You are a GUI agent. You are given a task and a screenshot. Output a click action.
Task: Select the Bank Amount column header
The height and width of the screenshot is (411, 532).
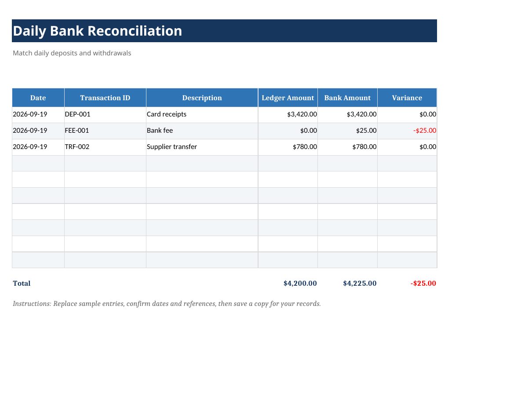(347, 98)
